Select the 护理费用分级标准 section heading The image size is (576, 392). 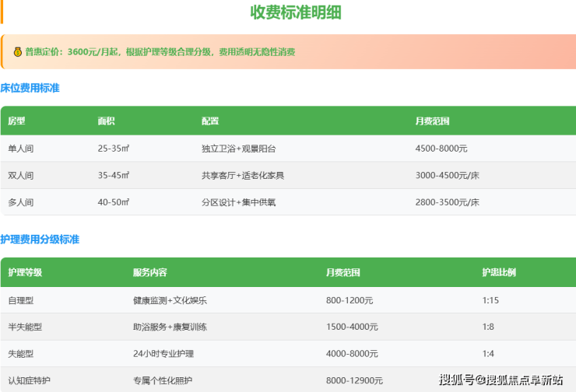(40, 240)
